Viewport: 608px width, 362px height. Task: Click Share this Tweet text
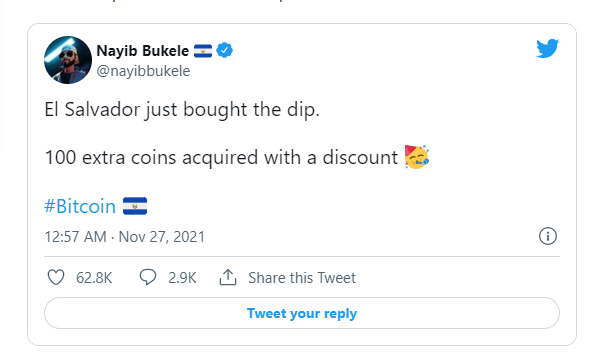coord(302,278)
